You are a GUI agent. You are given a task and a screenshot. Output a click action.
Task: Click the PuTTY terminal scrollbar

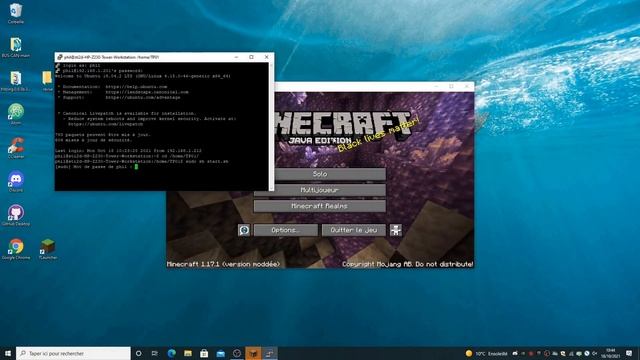(271, 126)
